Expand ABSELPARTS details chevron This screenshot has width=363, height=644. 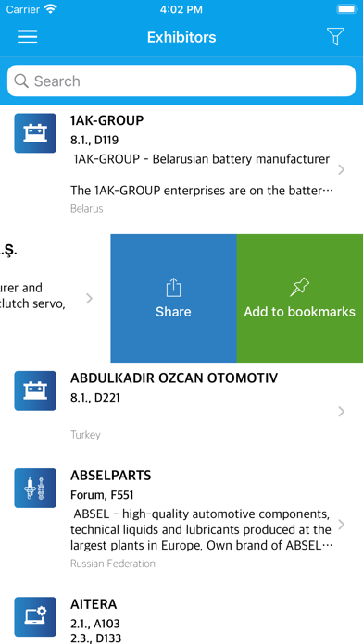[341, 525]
